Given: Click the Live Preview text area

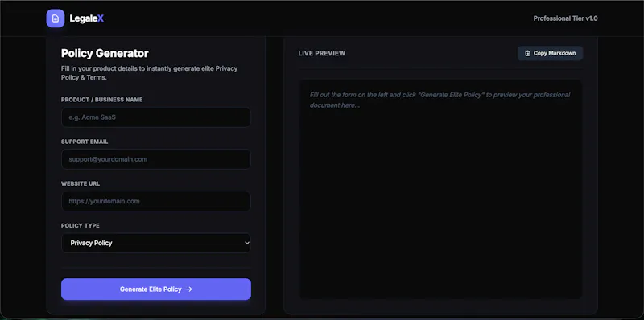Looking at the screenshot, I should coord(440,189).
